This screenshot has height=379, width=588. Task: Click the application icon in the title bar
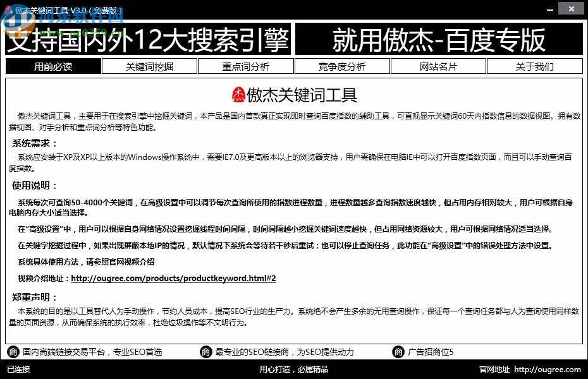7,8
